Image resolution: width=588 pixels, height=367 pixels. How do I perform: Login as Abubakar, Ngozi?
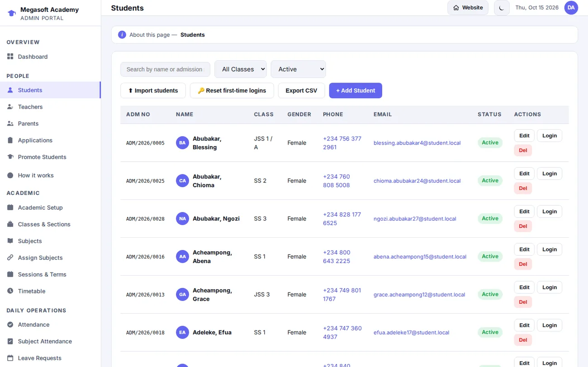[550, 212]
